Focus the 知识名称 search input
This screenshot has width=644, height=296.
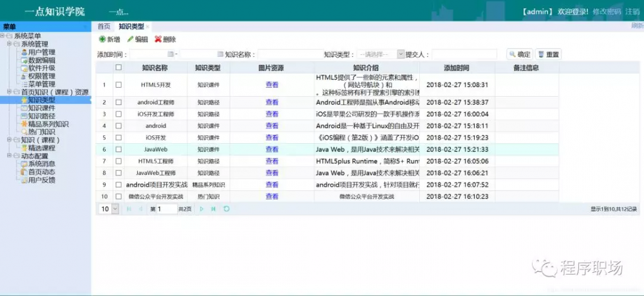[x=291, y=54]
